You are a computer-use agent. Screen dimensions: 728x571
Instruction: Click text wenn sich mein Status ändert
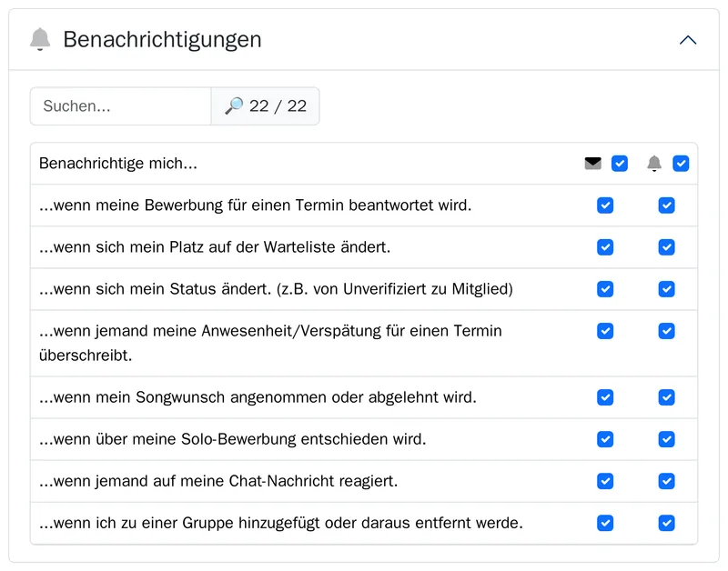click(x=276, y=289)
